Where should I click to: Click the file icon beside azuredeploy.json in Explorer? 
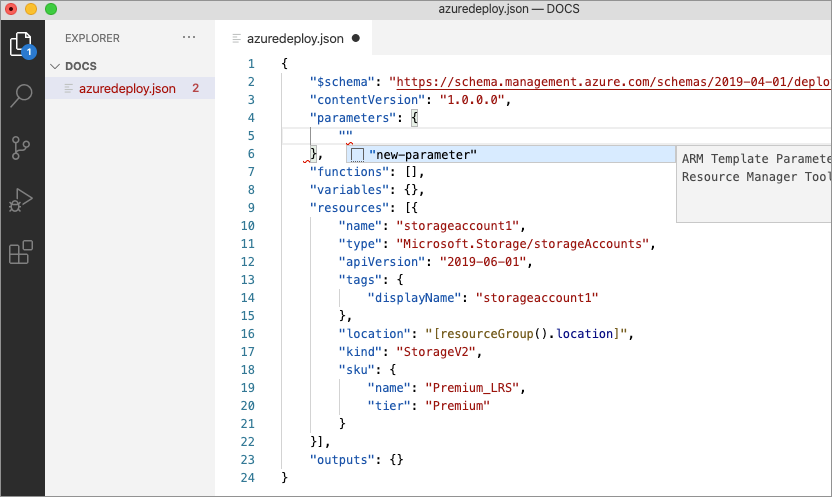(x=68, y=88)
